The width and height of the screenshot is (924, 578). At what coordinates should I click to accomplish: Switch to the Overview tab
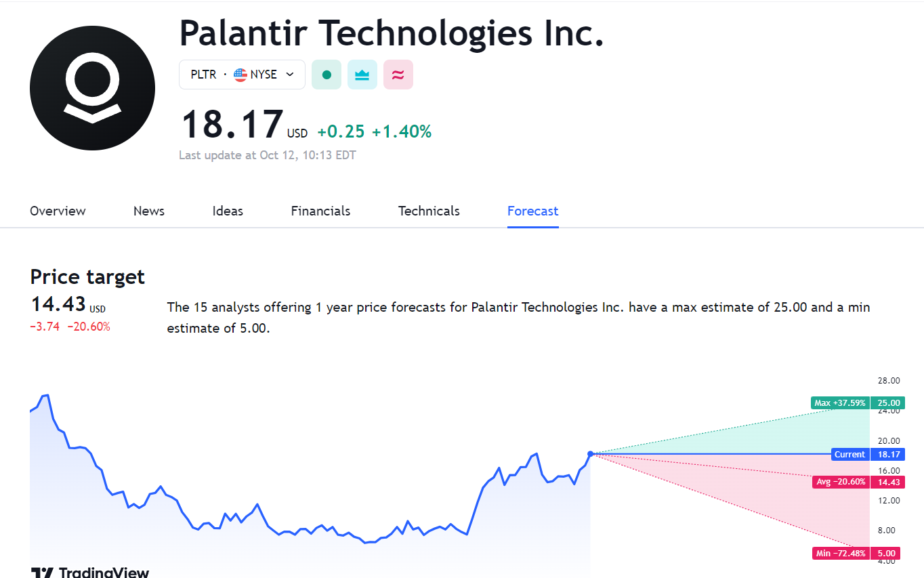(58, 211)
